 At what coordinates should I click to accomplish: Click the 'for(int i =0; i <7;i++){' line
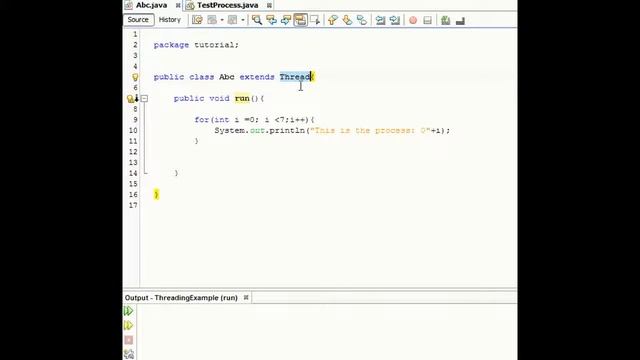254,120
